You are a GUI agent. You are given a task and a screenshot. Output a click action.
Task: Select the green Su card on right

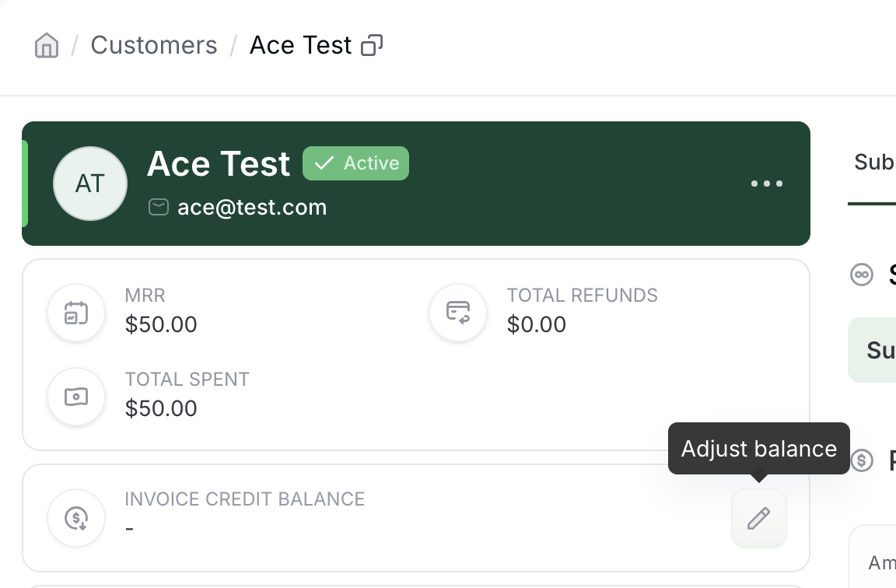(872, 350)
